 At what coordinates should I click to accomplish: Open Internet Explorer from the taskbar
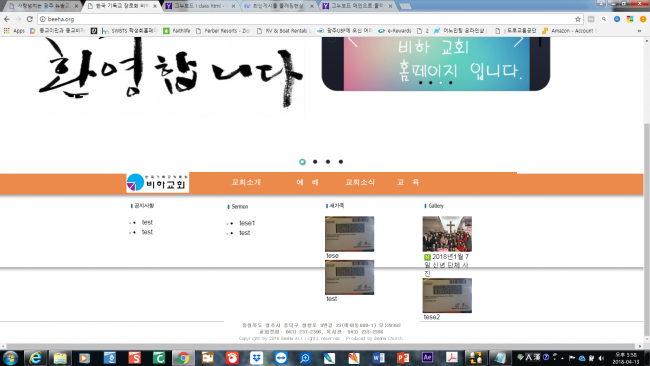coord(35,358)
